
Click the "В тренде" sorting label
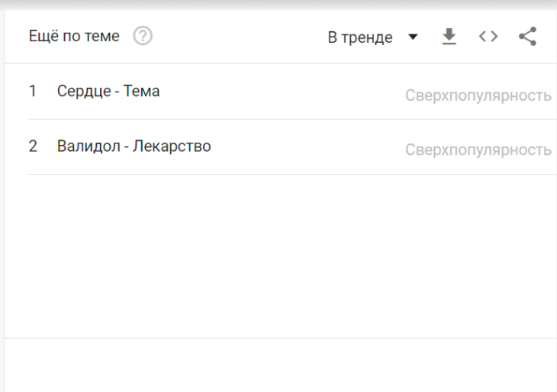(x=360, y=37)
